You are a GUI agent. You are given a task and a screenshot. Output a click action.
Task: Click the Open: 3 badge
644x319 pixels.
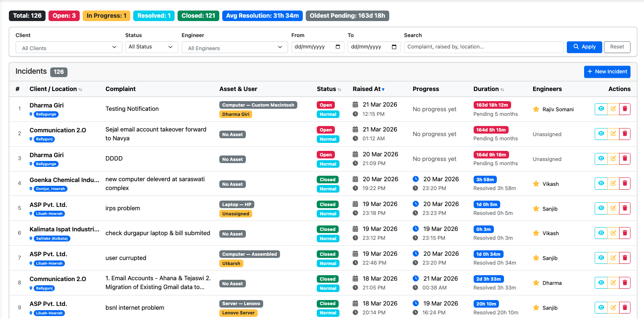pos(64,16)
